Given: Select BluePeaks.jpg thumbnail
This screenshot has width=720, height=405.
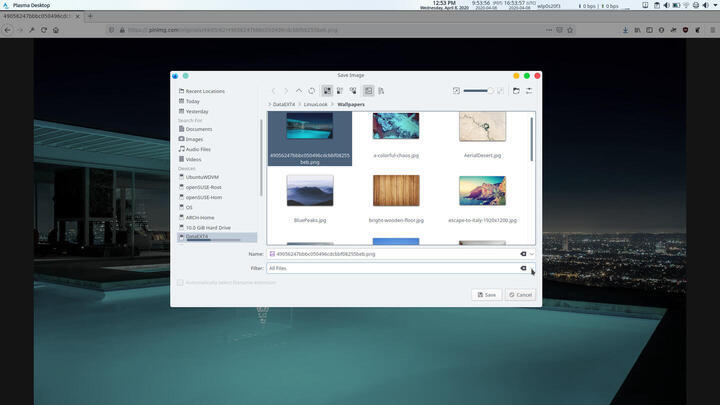Looking at the screenshot, I should (x=310, y=190).
